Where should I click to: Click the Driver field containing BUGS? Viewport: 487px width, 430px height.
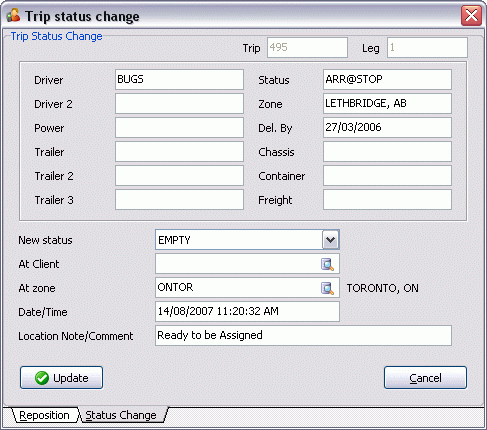click(179, 79)
